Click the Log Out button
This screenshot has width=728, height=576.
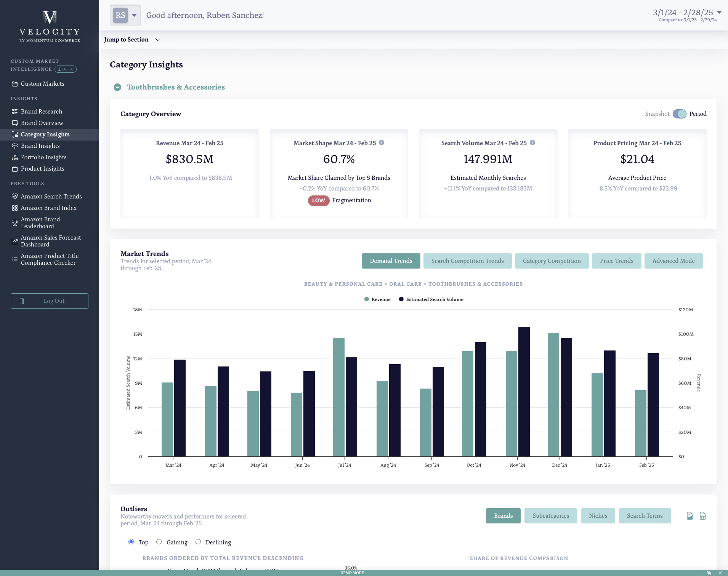pos(50,301)
